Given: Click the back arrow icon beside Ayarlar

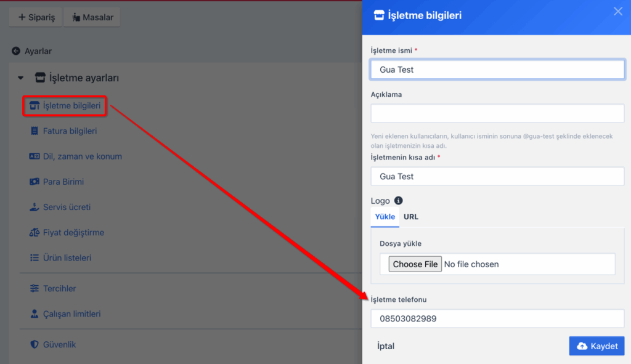Looking at the screenshot, I should point(16,51).
